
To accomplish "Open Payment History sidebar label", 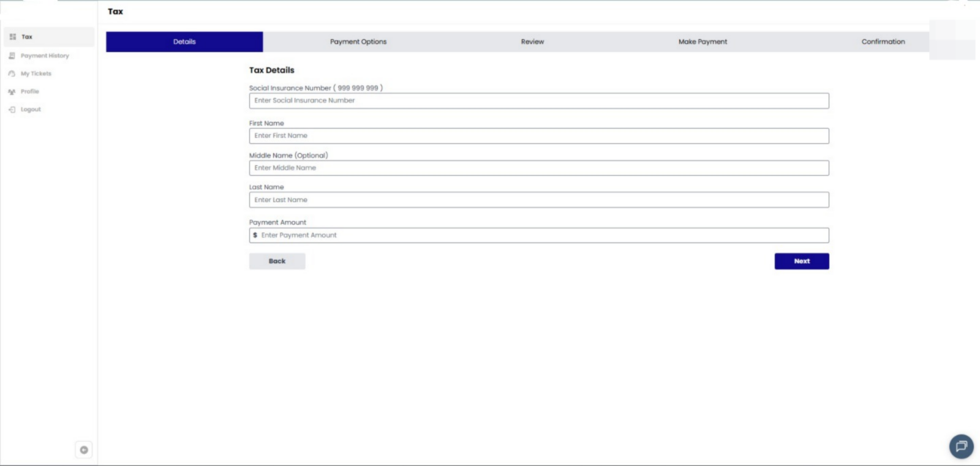I will (x=45, y=56).
